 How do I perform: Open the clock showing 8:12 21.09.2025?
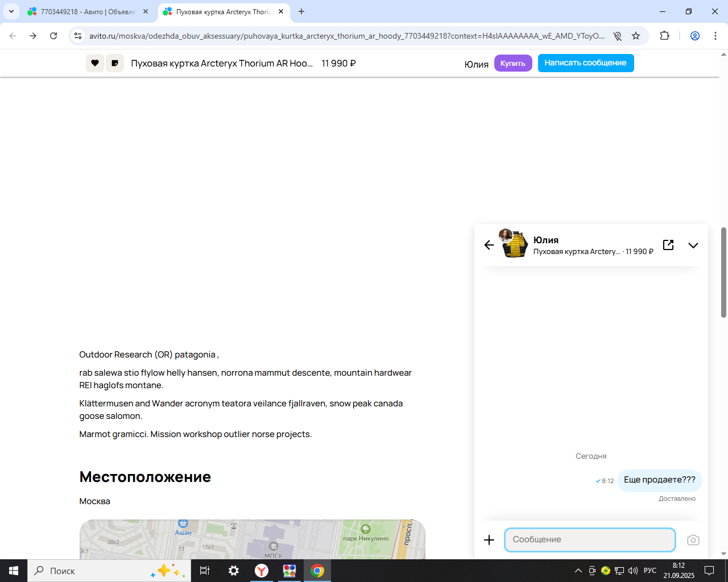[x=679, y=571]
